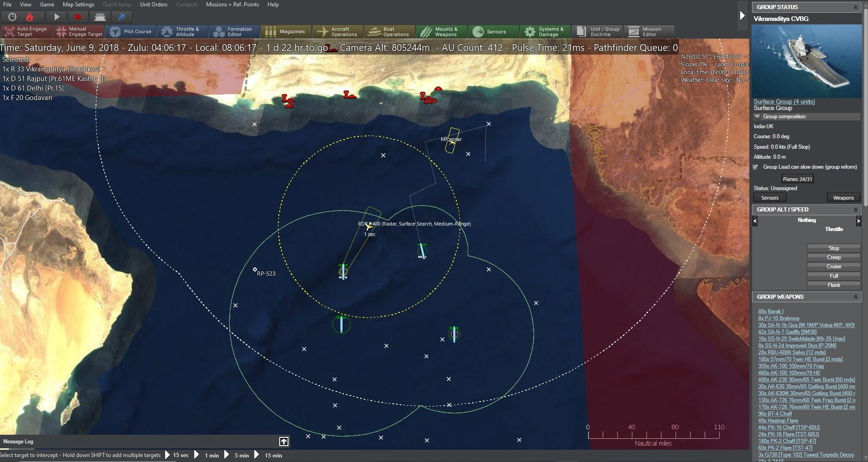The height and width of the screenshot is (462, 868).
Task: Enable Auto Engage Target mode
Action: [25, 31]
